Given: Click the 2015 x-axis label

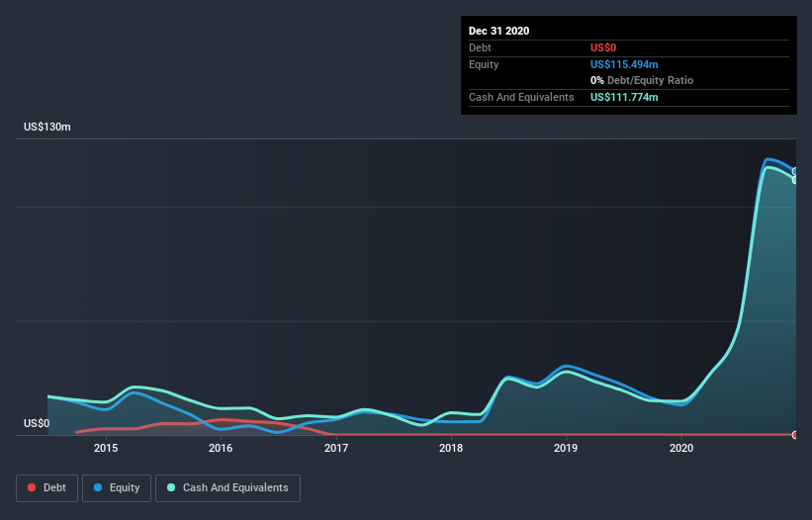Looking at the screenshot, I should tap(106, 448).
